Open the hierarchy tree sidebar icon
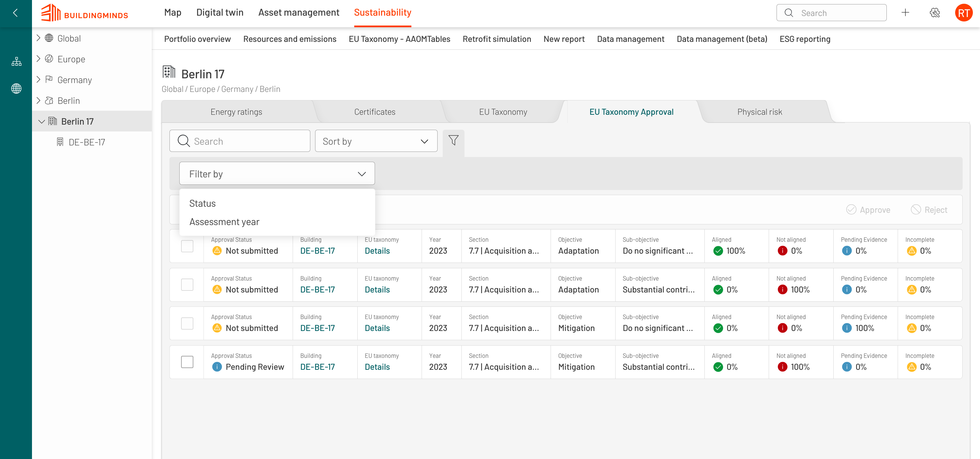The width and height of the screenshot is (980, 459). 16,61
